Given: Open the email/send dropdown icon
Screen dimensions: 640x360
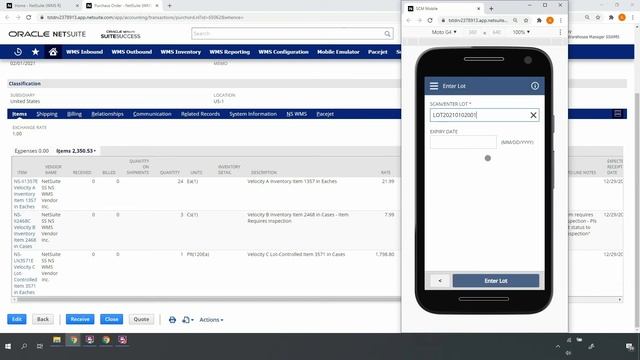Looking at the screenshot, I should (x=188, y=320).
